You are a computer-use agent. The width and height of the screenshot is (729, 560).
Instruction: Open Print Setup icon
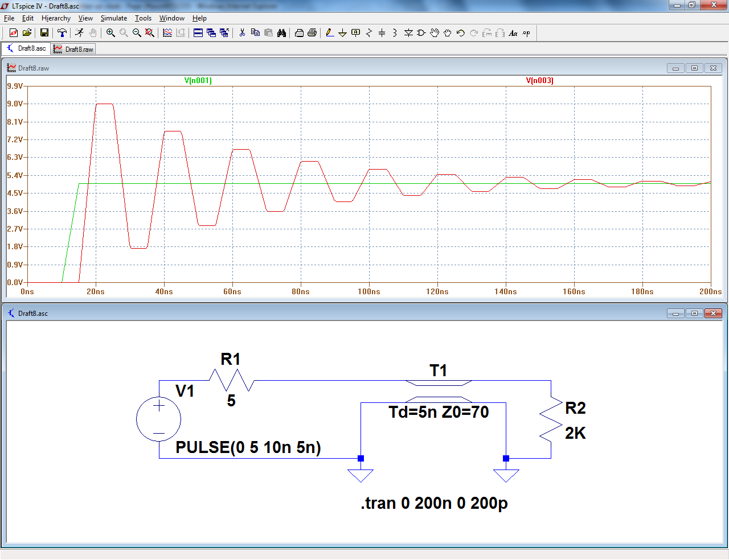click(x=299, y=33)
